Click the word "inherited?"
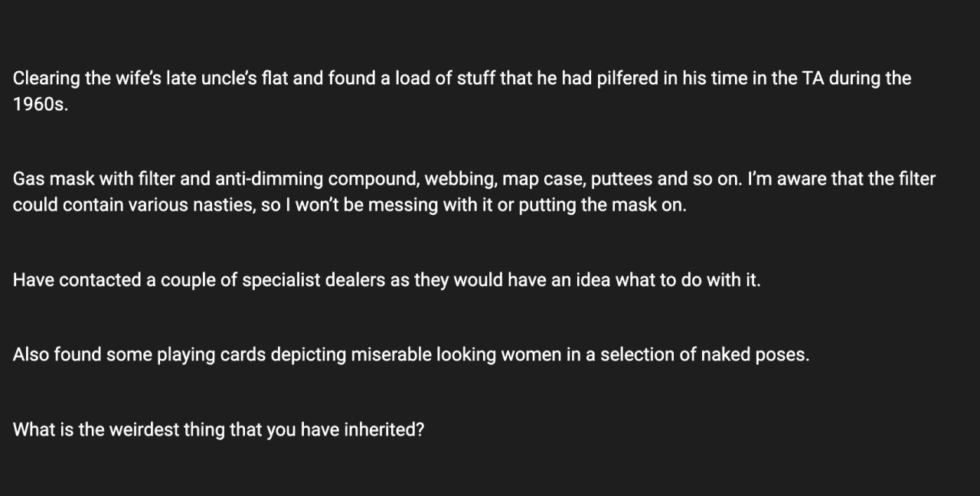 point(384,430)
